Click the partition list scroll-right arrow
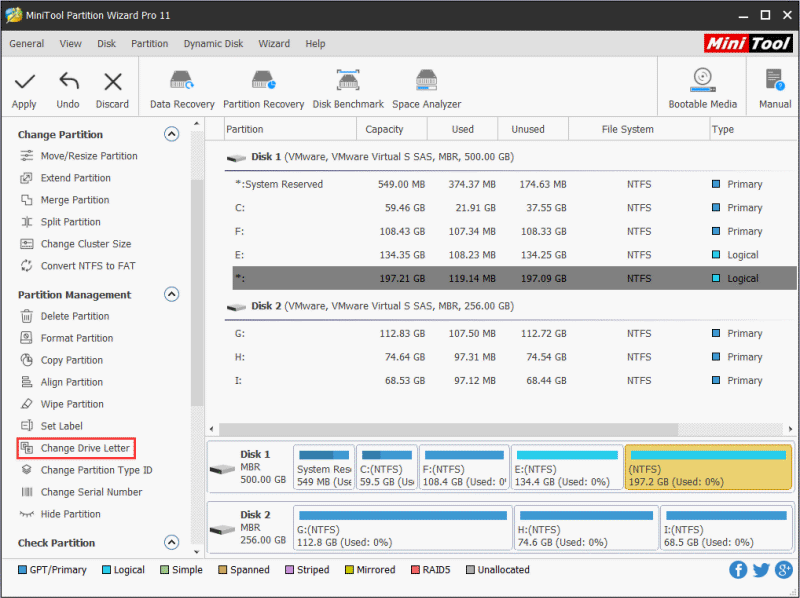The width and height of the screenshot is (800, 598). click(790, 429)
